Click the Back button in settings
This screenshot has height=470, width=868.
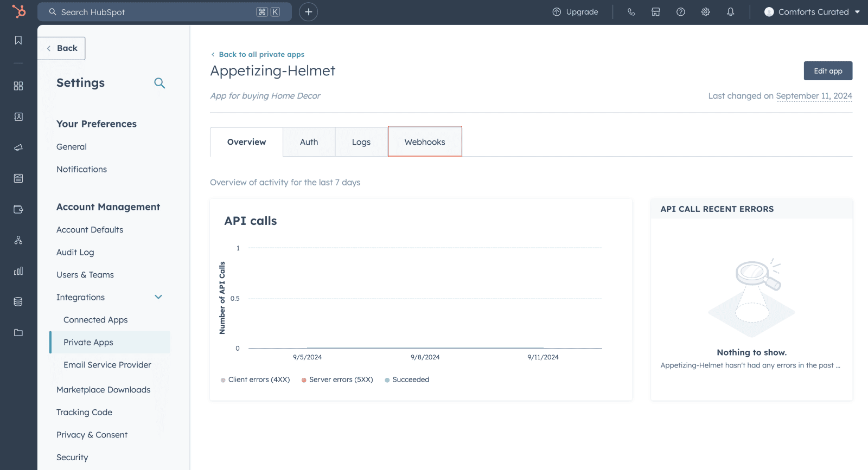(61, 48)
